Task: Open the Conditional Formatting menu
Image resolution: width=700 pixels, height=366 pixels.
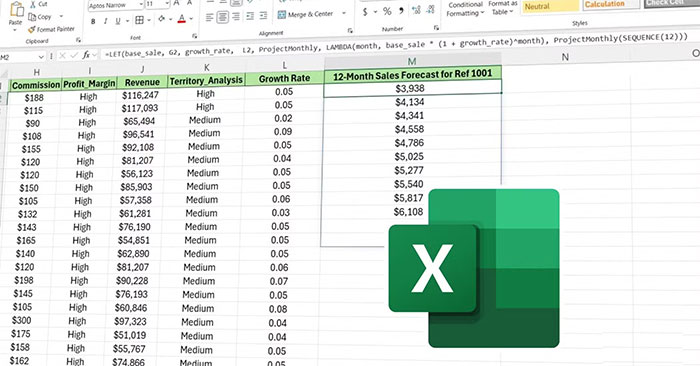Action: tap(465, 9)
